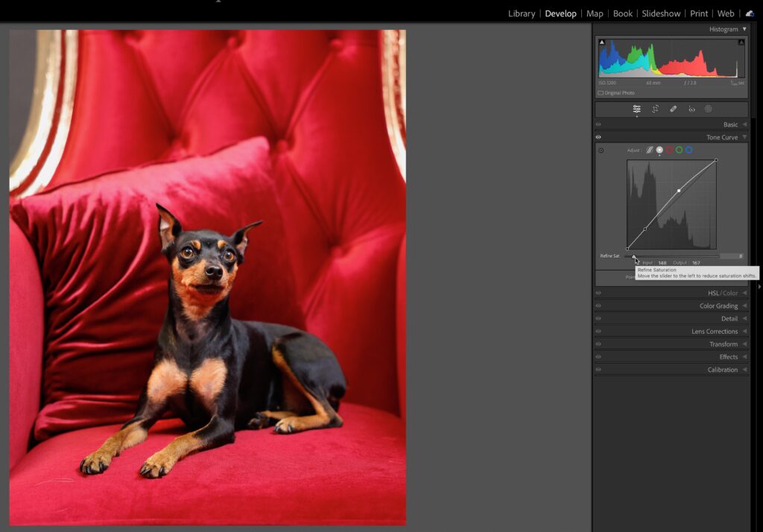This screenshot has height=532, width=763.
Task: Open the Slideshow module
Action: click(x=661, y=13)
